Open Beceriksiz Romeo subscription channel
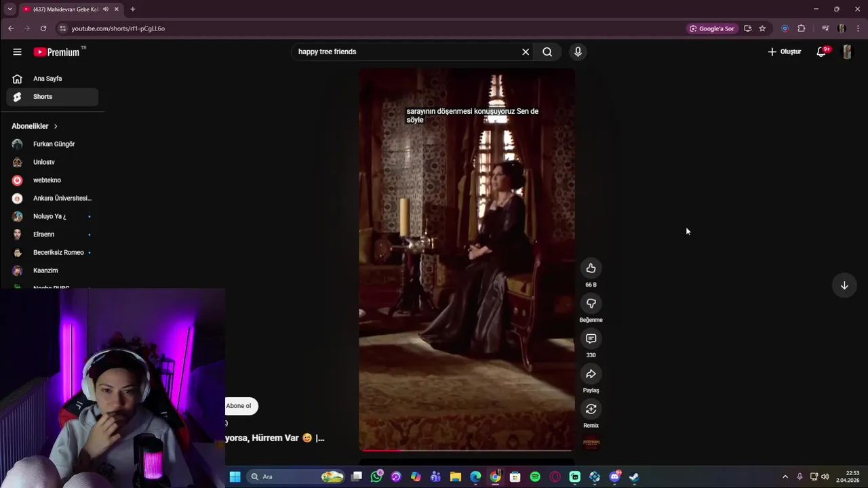Screen dimensions: 868x488 point(52,252)
